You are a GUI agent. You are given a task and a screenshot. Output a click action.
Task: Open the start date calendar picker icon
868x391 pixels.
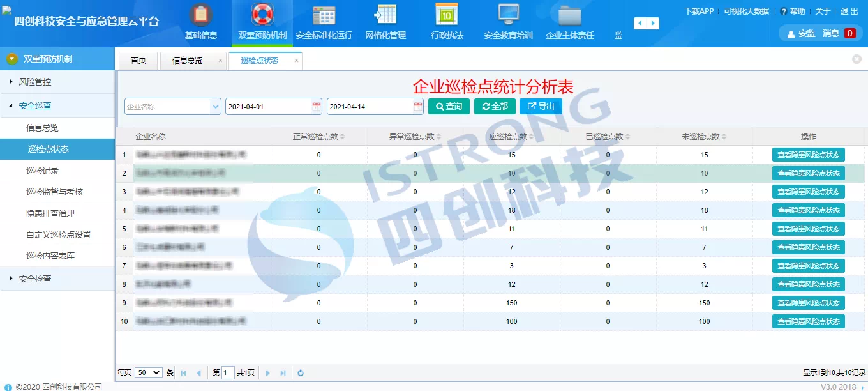pos(317,106)
